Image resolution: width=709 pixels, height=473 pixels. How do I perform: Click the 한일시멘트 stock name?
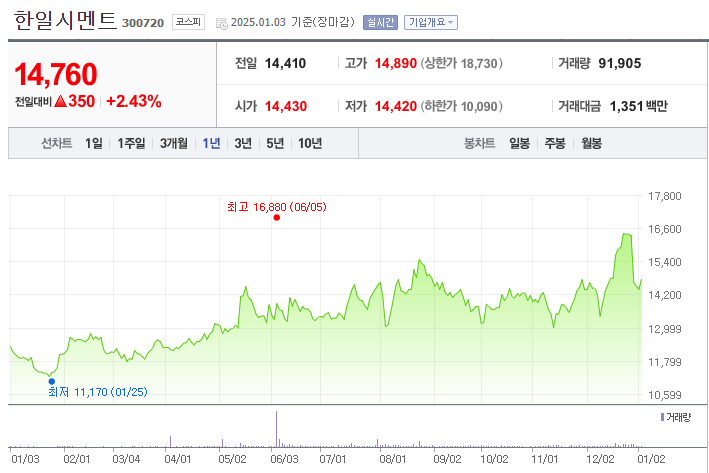coord(65,20)
